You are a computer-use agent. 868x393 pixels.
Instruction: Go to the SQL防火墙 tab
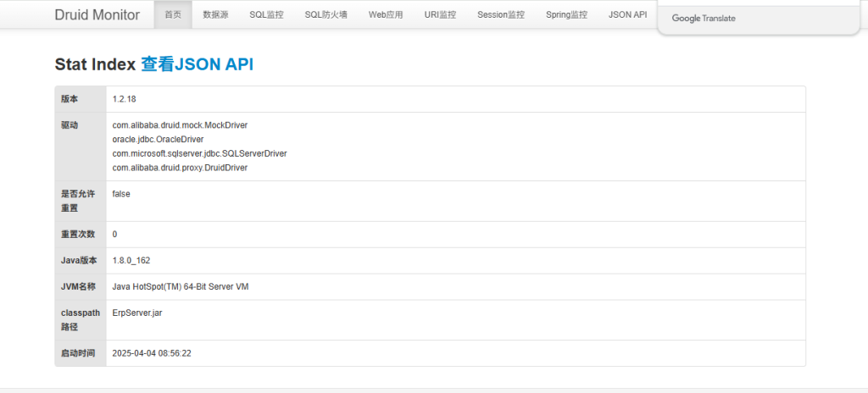[325, 15]
